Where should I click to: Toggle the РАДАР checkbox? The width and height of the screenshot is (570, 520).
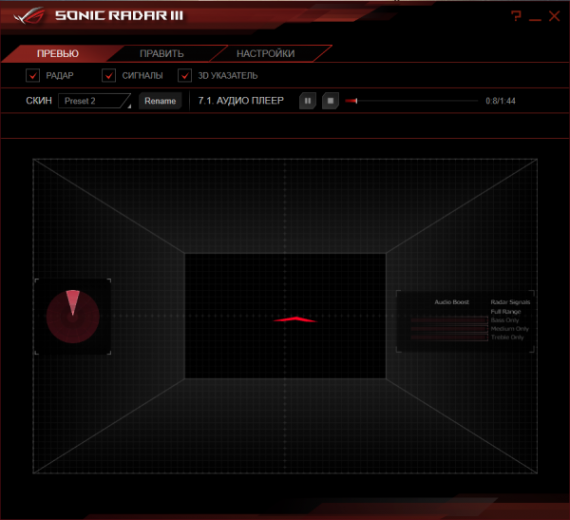33,76
